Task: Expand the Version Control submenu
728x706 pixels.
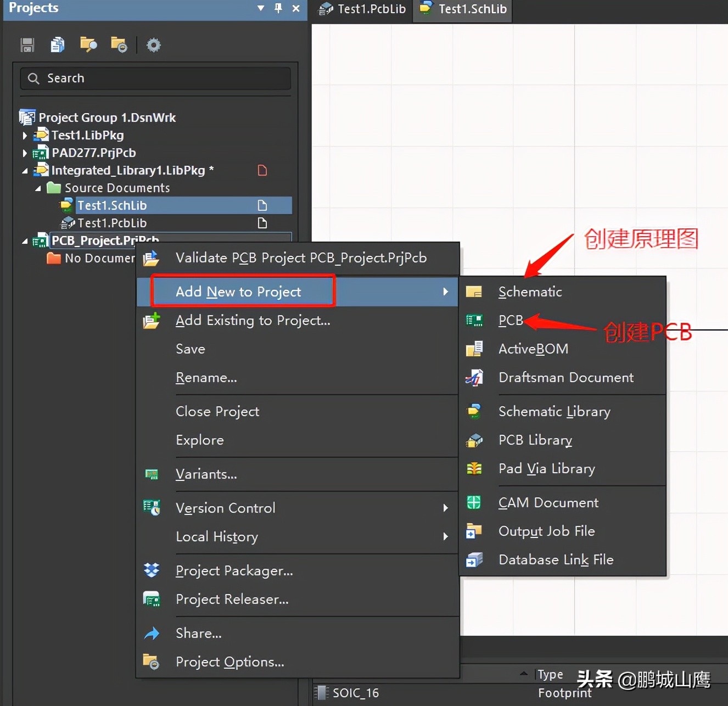Action: point(445,508)
